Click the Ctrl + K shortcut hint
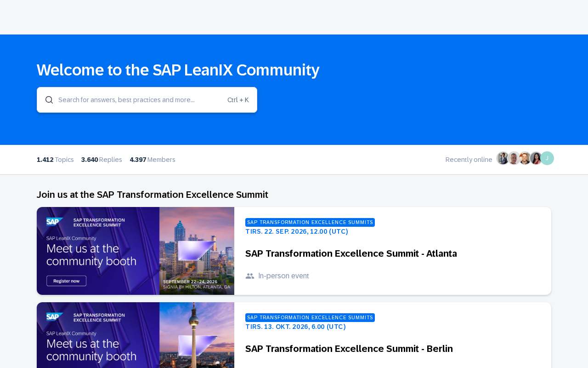The image size is (588, 368). pyautogui.click(x=238, y=100)
